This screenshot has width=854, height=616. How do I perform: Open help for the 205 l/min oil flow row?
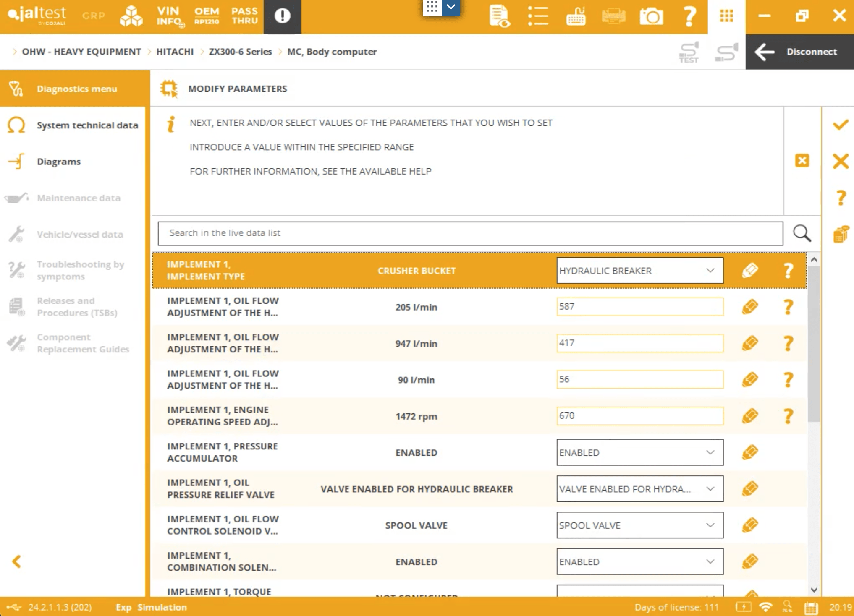click(788, 307)
